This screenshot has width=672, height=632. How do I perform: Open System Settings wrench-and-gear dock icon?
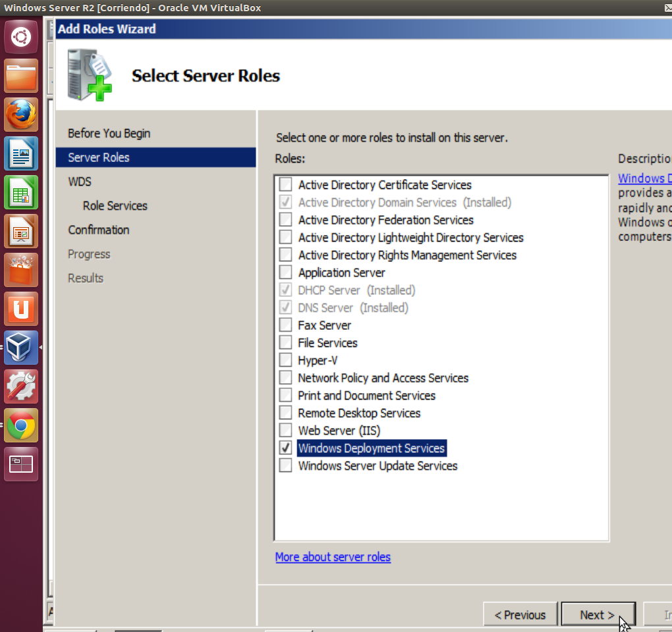pos(21,386)
